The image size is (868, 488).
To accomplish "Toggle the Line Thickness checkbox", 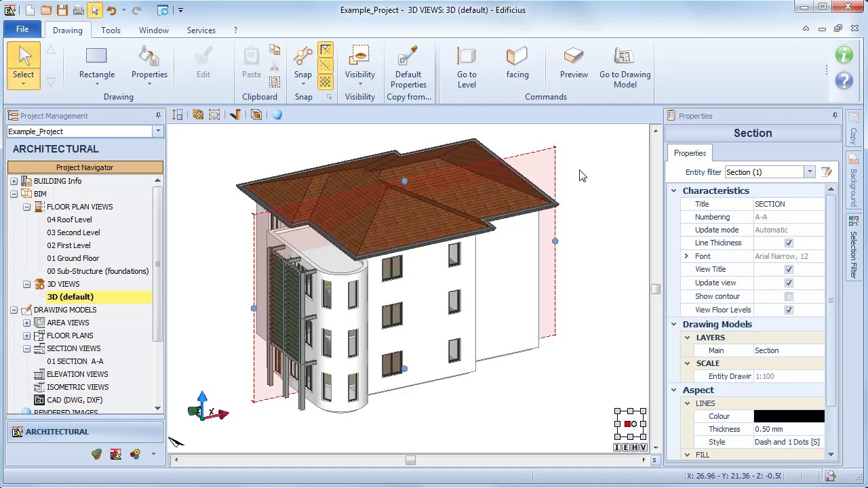I will [789, 243].
